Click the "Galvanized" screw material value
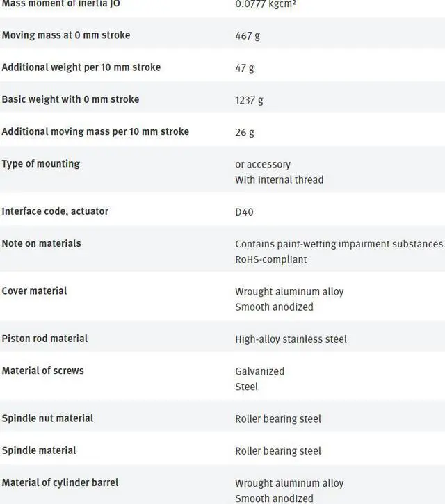The image size is (445, 504). (259, 371)
